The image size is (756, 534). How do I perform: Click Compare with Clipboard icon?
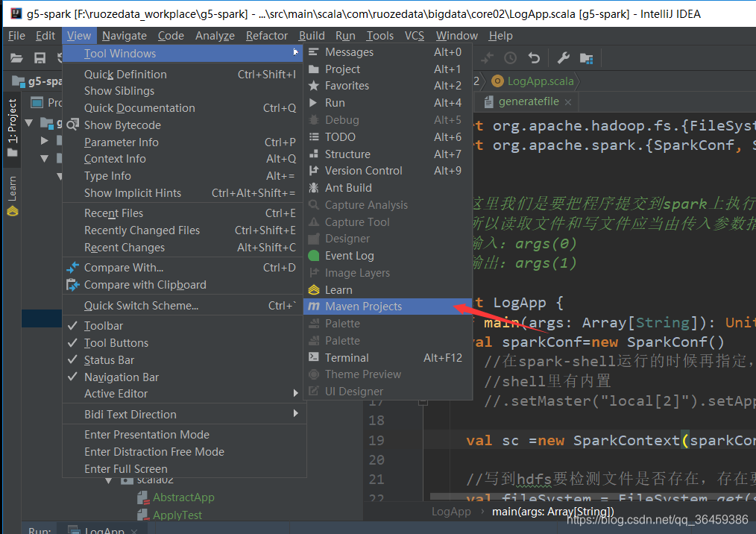click(73, 285)
